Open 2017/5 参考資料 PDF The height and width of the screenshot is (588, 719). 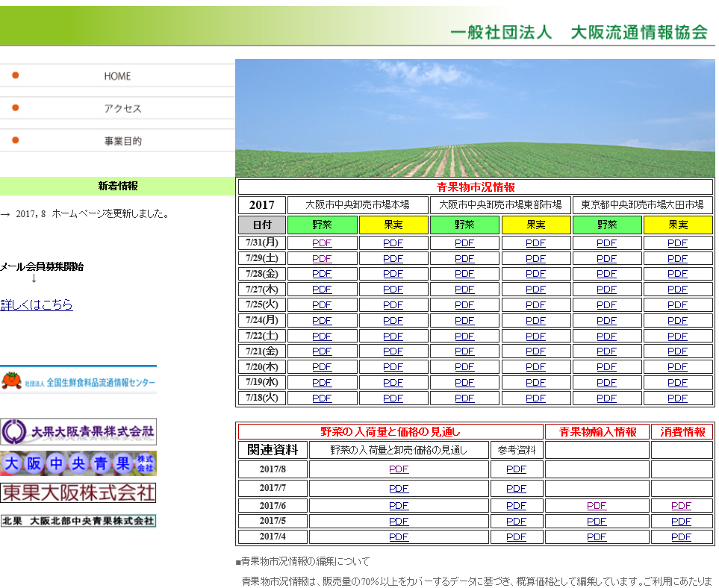pyautogui.click(x=517, y=521)
